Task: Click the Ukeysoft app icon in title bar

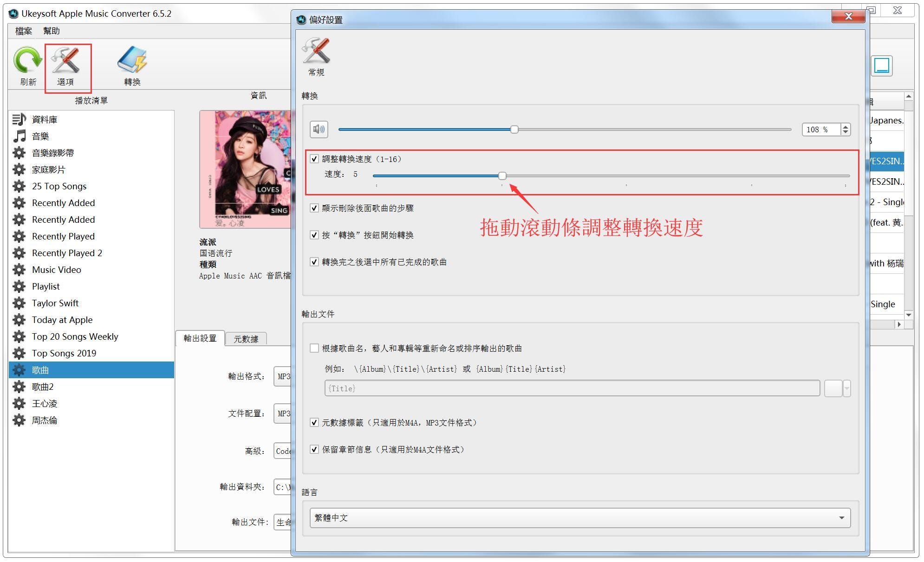Action: 13,13
